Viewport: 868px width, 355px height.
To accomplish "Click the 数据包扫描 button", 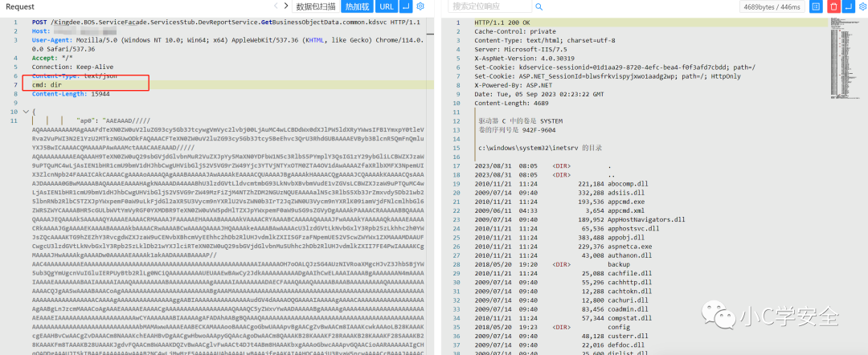I will 316,6.
